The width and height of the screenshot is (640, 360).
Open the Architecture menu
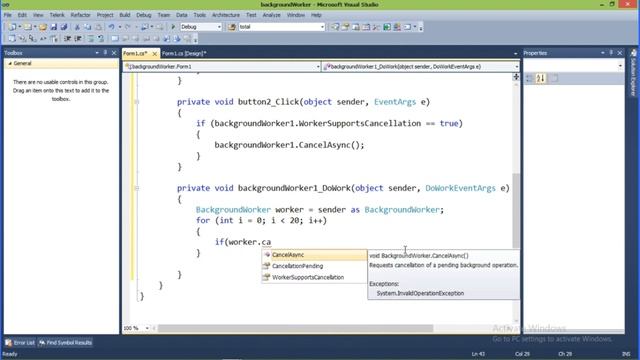[x=226, y=15]
